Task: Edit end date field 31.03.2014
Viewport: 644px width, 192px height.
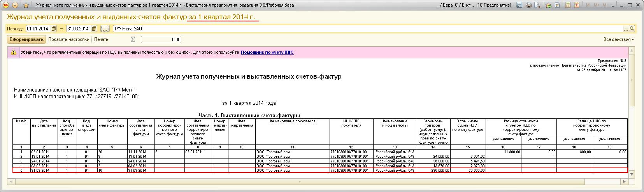Action: [x=79, y=29]
